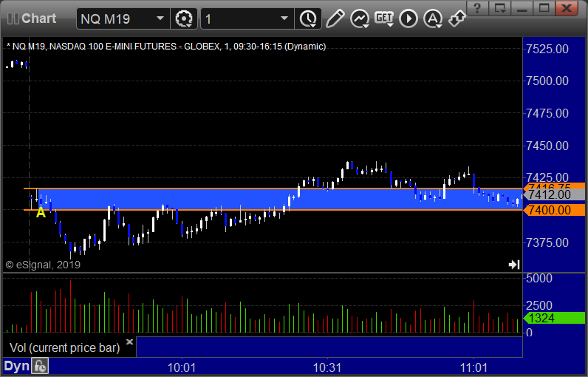
Task: Click the 10:31 time axis label
Action: tap(327, 367)
